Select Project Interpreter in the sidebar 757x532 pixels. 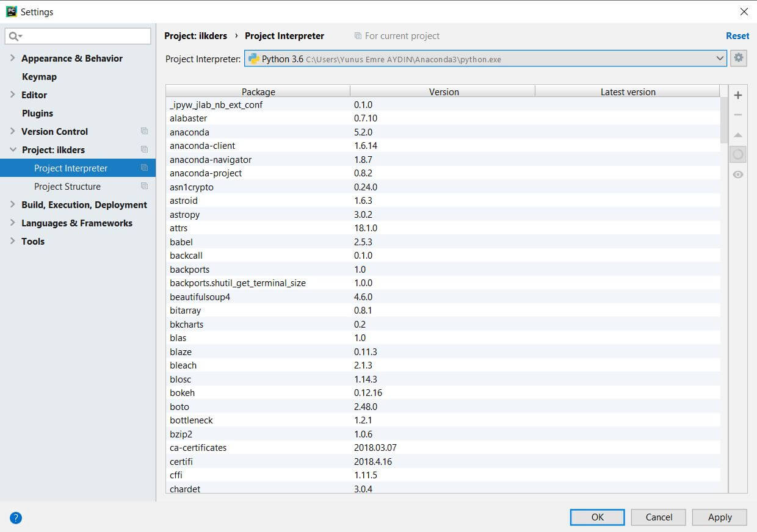click(78, 168)
